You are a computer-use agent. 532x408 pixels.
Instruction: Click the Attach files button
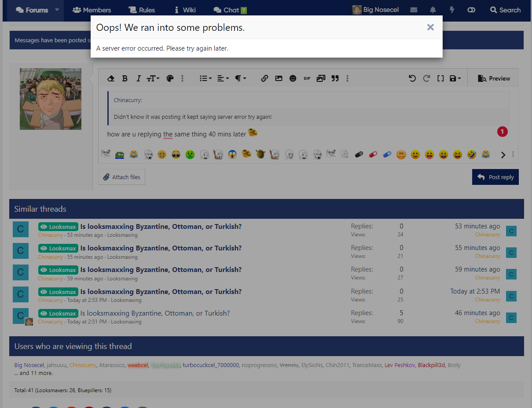[x=121, y=177]
